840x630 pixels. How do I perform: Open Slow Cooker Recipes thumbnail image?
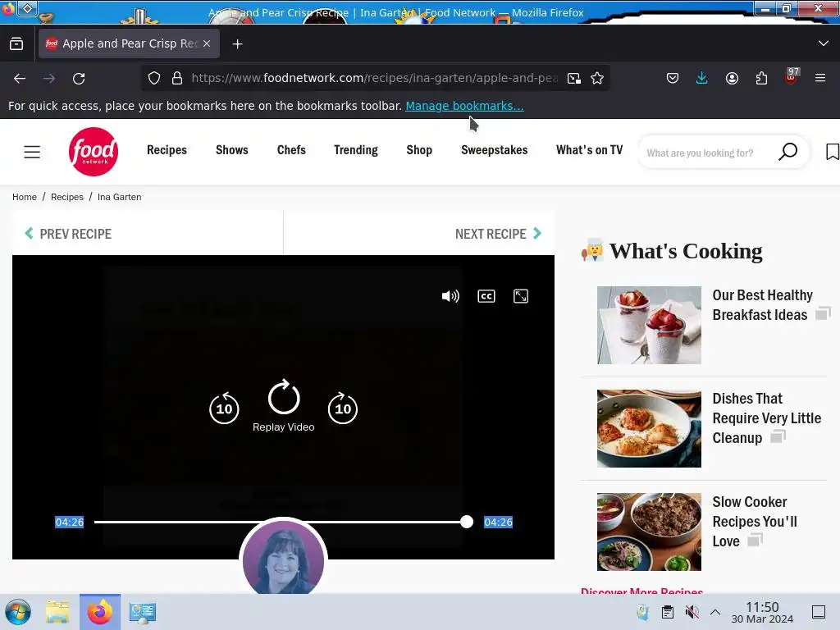pos(649,532)
